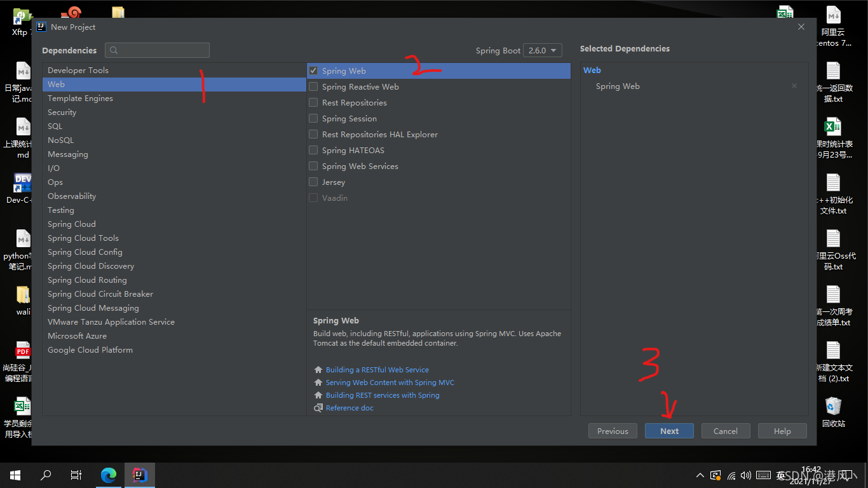Screen dimensions: 868x488
Task: Select Spring Cloud Discovery category
Action: click(174, 266)
